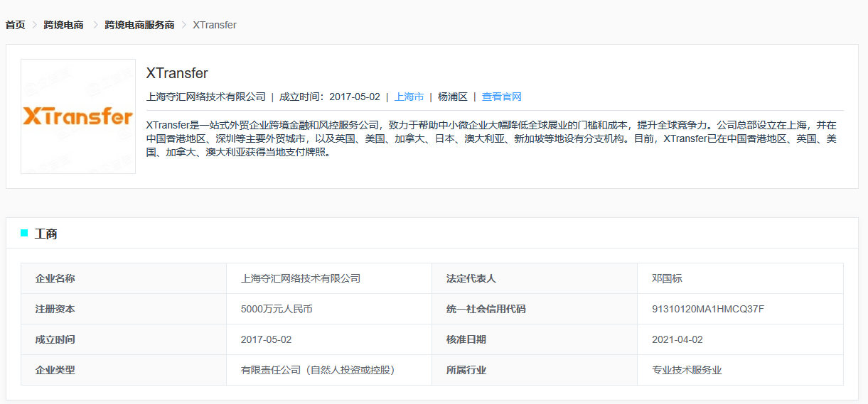
Task: Go to 首页 breadcrumb link
Action: point(16,25)
